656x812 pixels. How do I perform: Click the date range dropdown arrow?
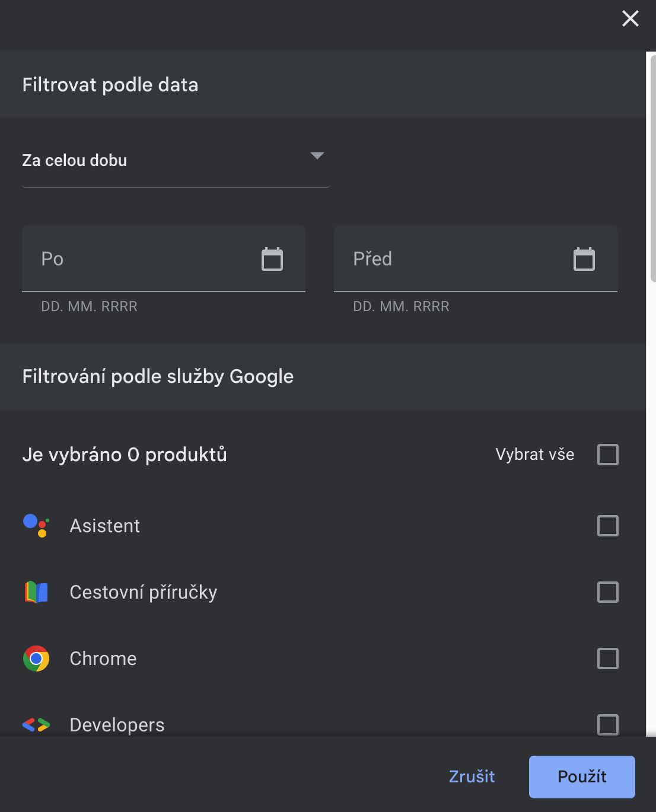[x=317, y=156]
